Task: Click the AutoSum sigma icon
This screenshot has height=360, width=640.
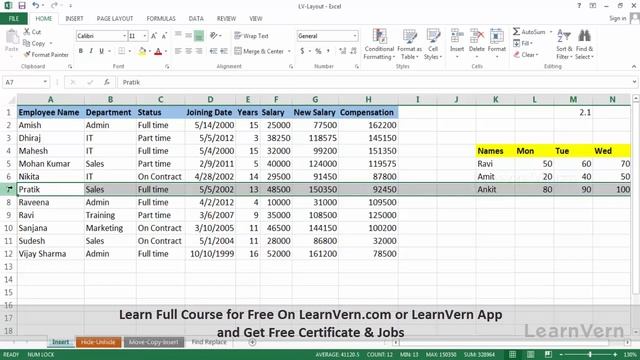Action: 517,31
